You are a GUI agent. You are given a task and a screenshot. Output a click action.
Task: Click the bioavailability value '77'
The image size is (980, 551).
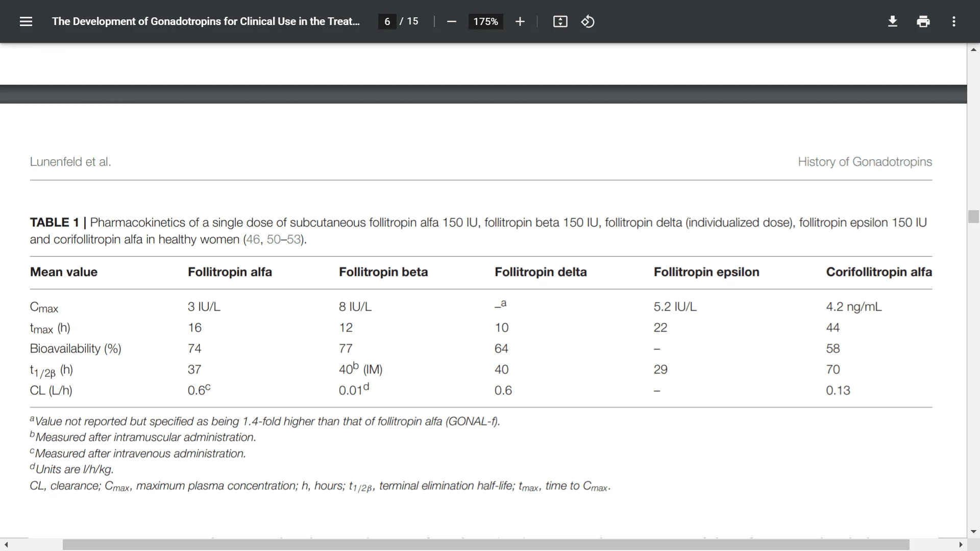(x=346, y=348)
